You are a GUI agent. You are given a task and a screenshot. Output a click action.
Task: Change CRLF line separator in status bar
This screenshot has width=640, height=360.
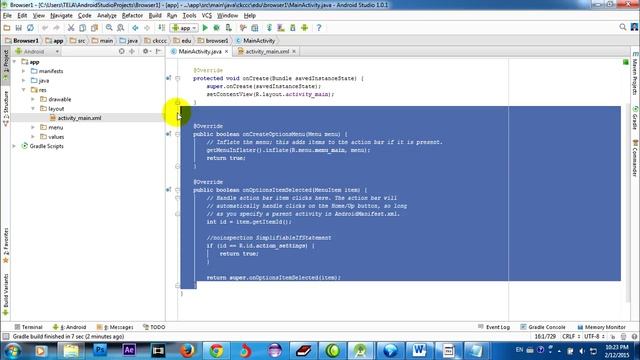click(x=571, y=336)
